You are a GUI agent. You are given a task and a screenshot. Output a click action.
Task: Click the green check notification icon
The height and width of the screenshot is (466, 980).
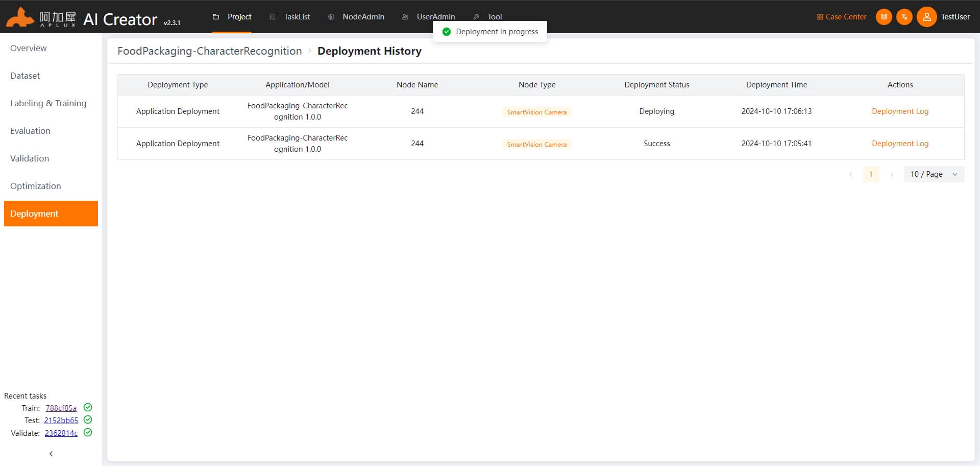[x=447, y=32]
